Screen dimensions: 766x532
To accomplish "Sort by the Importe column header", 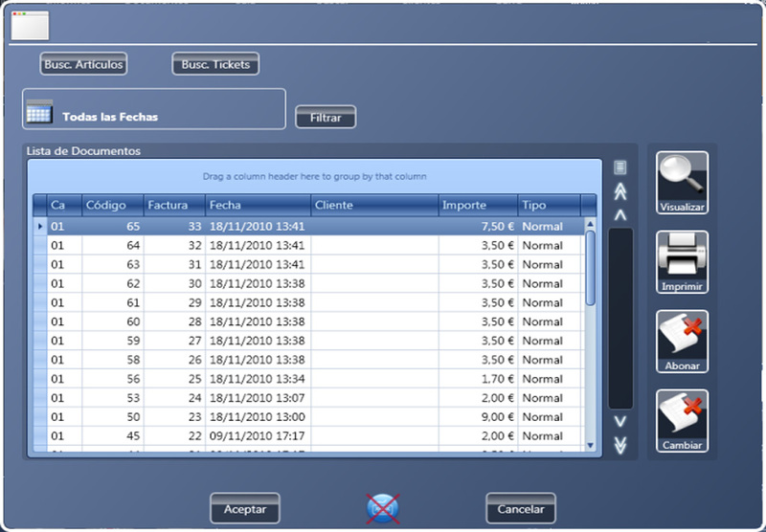I will pyautogui.click(x=478, y=205).
